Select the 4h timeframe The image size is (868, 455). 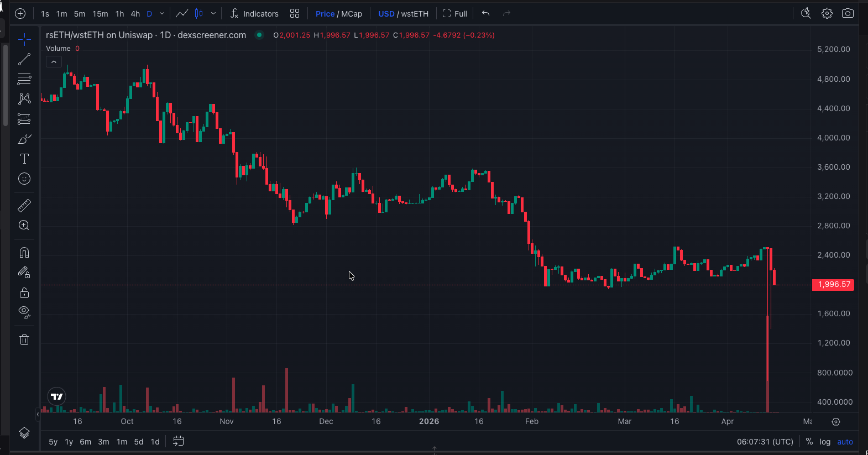(135, 13)
